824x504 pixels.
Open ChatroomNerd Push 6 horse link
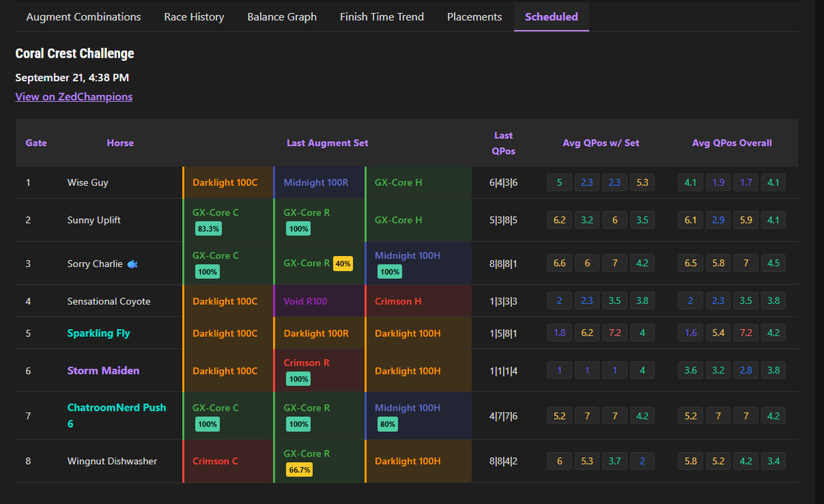pyautogui.click(x=117, y=415)
